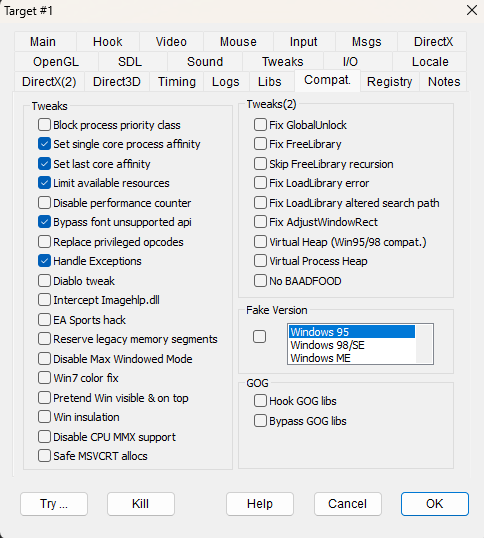
Task: Go to the Timing tab
Action: [177, 82]
